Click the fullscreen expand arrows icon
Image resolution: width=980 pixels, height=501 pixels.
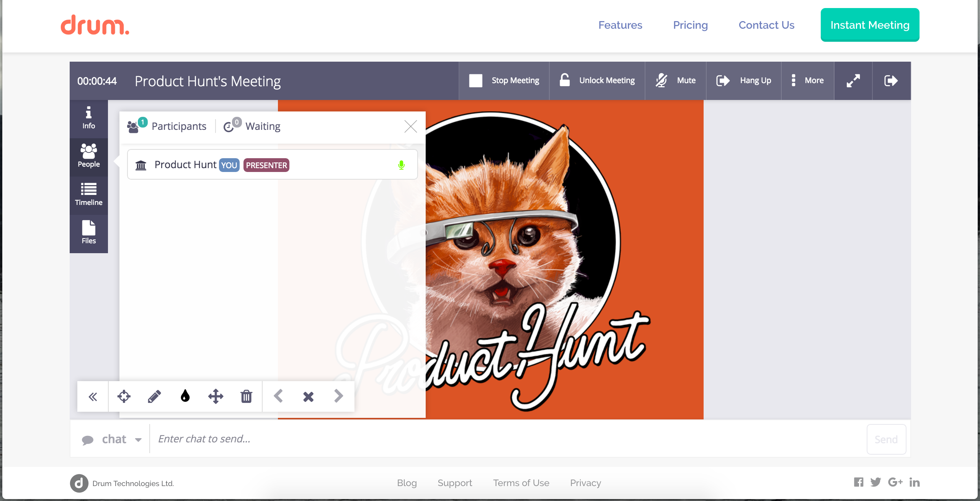pyautogui.click(x=853, y=81)
